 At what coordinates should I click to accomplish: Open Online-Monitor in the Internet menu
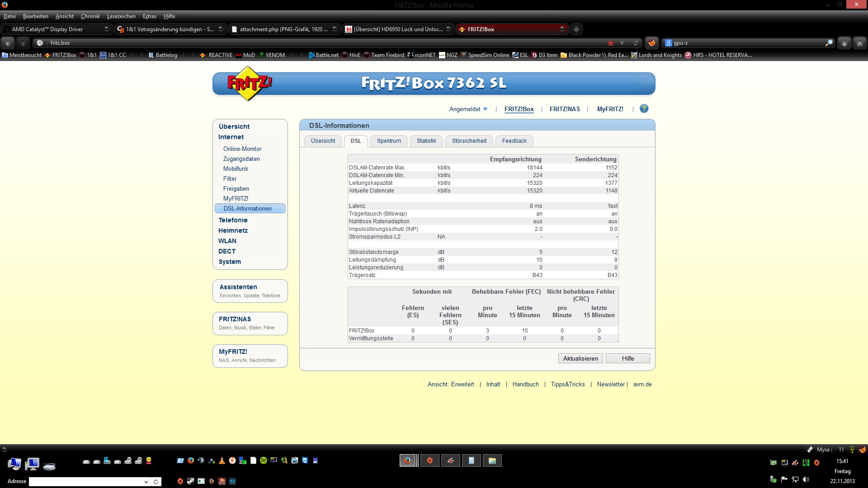tap(242, 149)
